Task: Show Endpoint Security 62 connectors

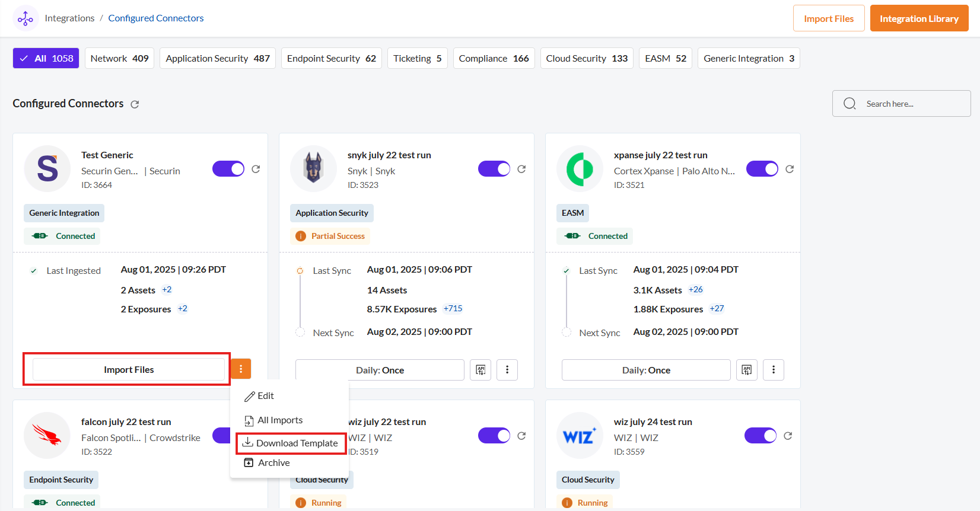Action: 332,58
